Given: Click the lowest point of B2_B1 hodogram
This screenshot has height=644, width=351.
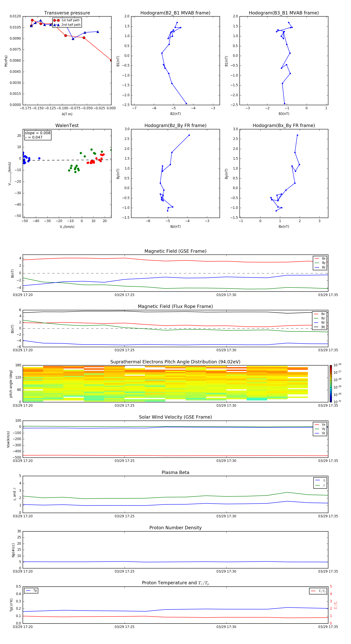Looking at the screenshot, I should [186, 103].
